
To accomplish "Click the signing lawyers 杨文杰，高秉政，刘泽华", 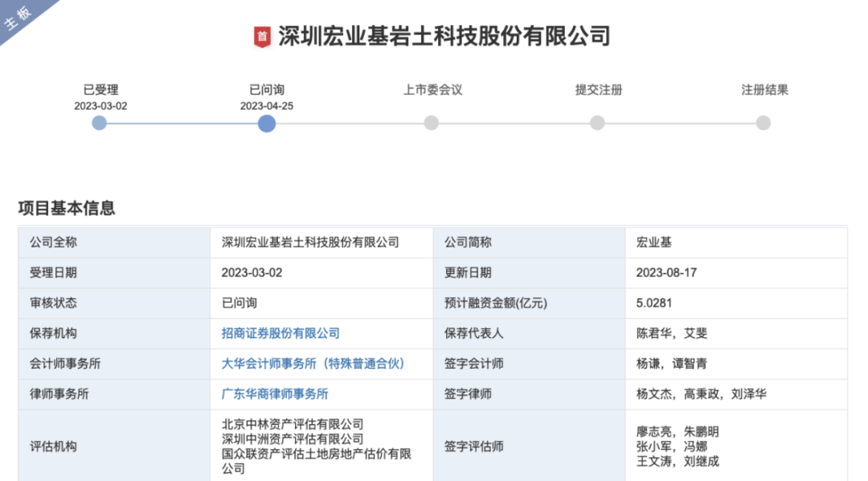I will coord(702,394).
